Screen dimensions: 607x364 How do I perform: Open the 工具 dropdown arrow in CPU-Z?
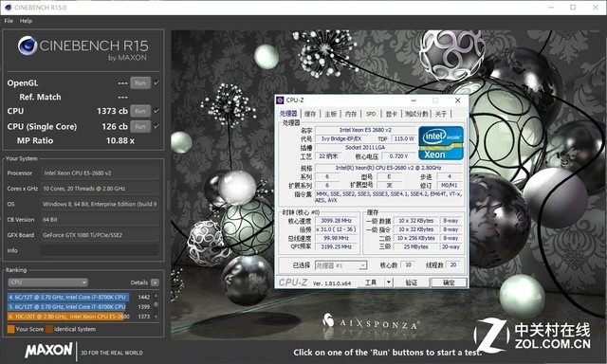pos(389,282)
